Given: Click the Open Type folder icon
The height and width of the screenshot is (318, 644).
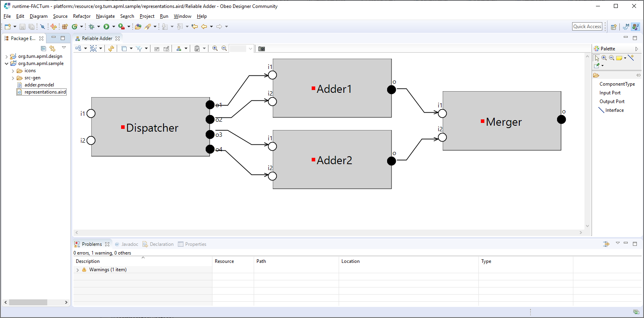Looking at the screenshot, I should [138, 27].
